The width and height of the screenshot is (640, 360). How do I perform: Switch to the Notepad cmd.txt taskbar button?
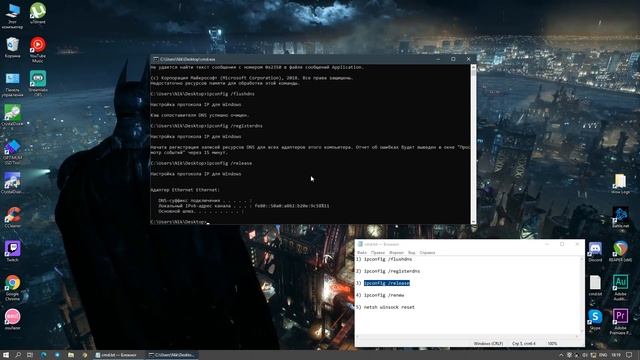[x=119, y=355]
